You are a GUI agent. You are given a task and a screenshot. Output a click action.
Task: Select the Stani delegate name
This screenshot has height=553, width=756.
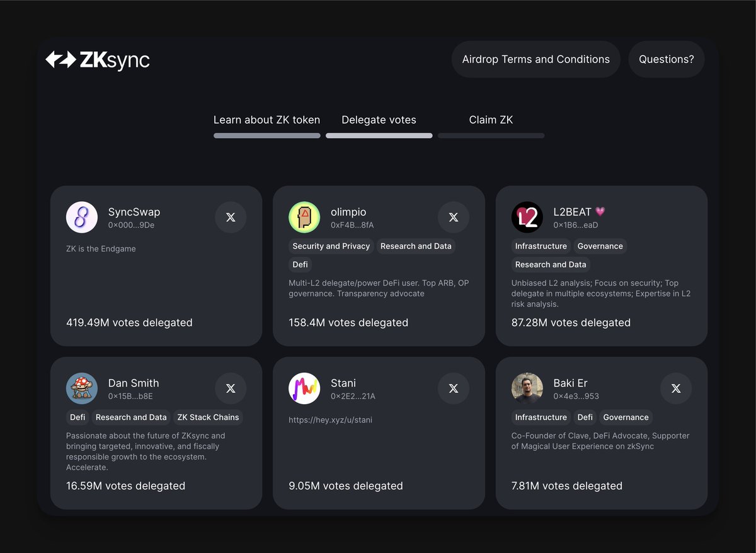click(x=343, y=383)
